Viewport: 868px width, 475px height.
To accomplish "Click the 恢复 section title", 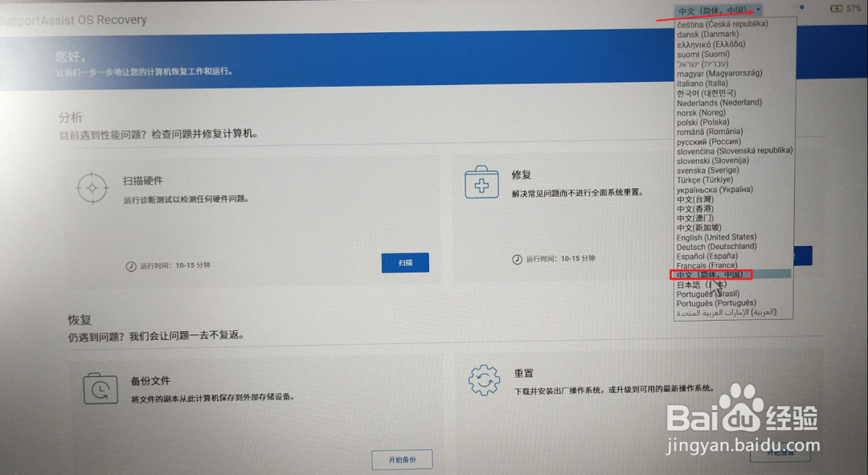I will point(80,320).
